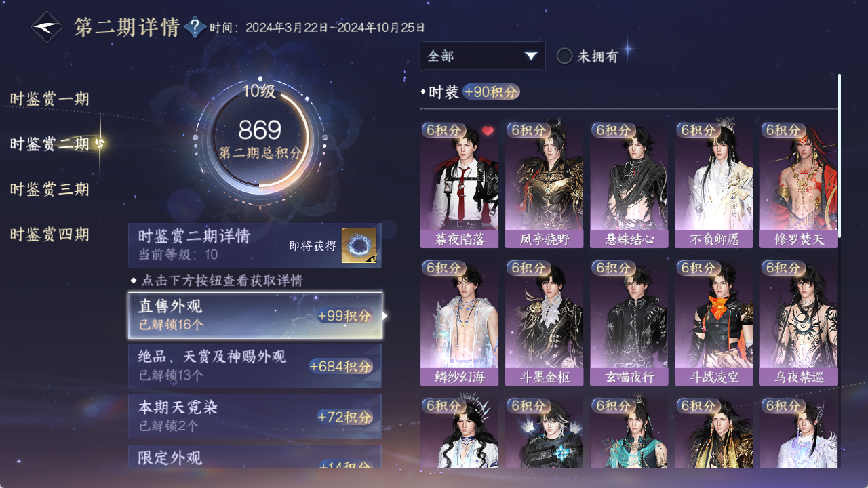Viewport: 868px width, 488px height.
Task: Switch to 时鉴赏三期 tab
Action: pos(50,189)
